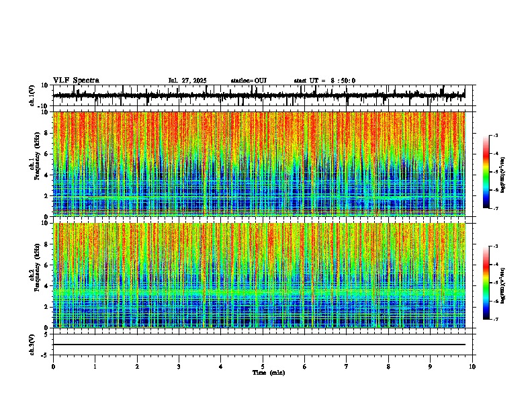Click time axis tick label 2
This screenshot has height=411, width=532.
click(x=137, y=367)
